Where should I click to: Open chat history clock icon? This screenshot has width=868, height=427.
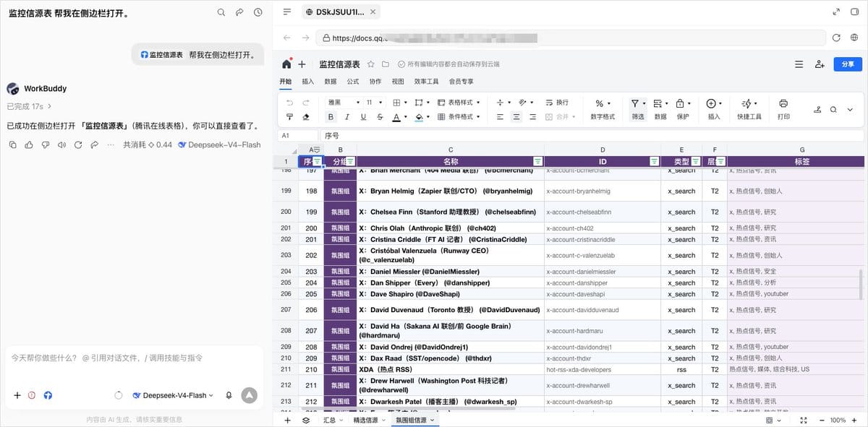tap(258, 12)
